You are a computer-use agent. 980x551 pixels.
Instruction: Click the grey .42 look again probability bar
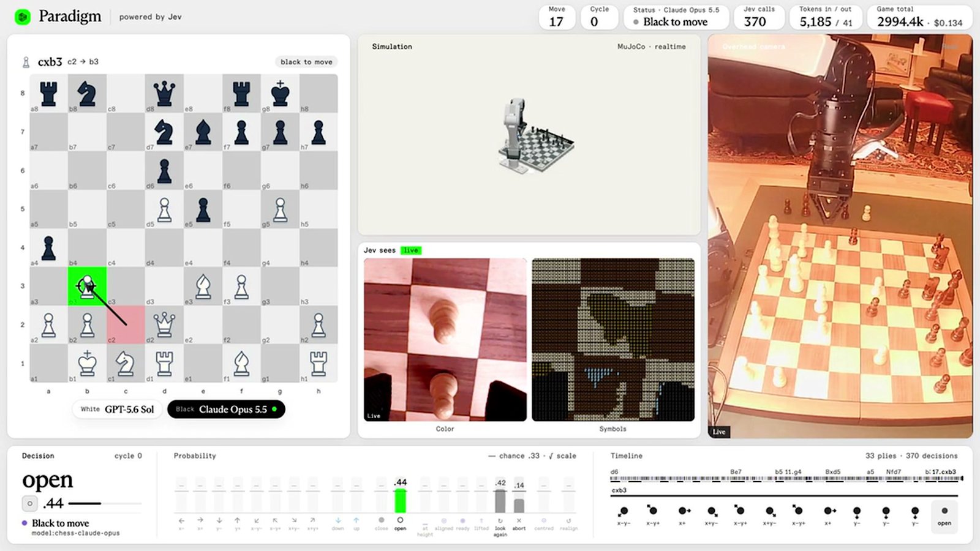pyautogui.click(x=500, y=501)
